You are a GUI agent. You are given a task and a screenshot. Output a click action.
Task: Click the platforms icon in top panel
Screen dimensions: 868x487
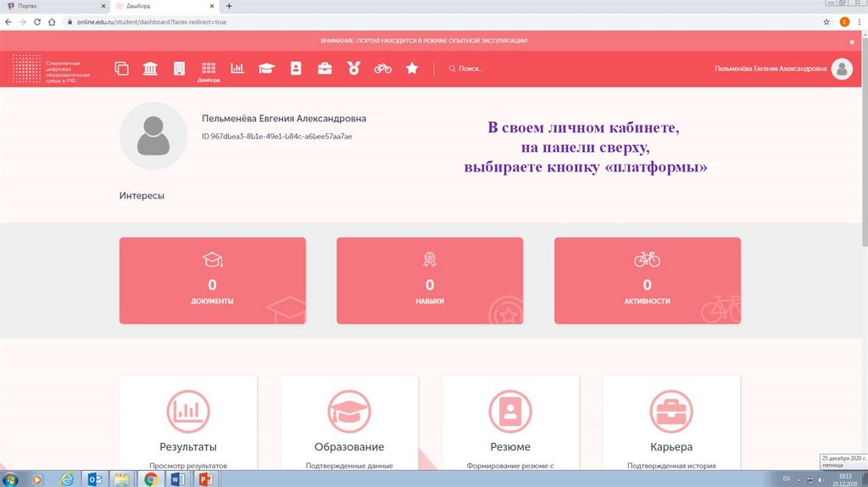pos(121,69)
